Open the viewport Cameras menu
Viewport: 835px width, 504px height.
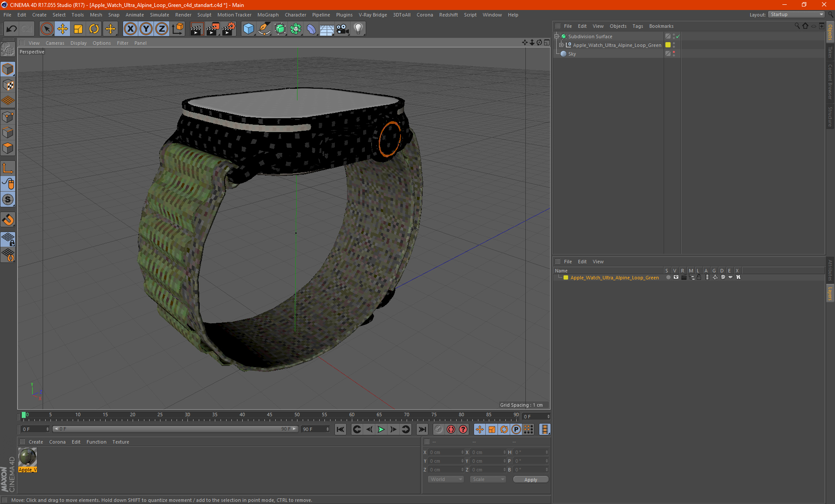click(x=55, y=43)
